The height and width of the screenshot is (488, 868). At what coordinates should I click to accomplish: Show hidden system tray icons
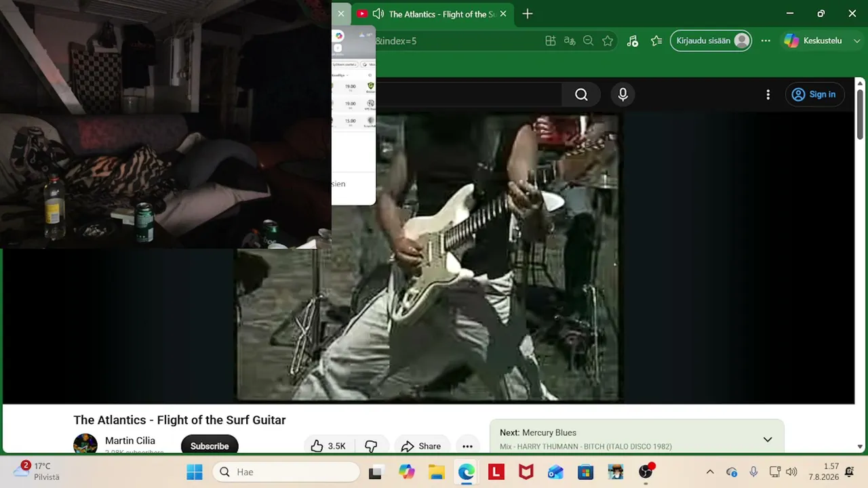[x=710, y=472]
